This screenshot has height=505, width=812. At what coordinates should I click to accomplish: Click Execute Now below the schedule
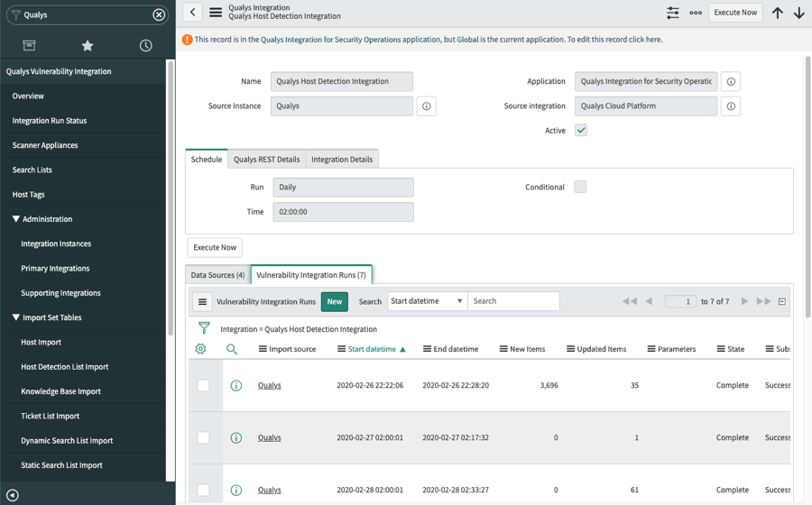[x=215, y=248]
